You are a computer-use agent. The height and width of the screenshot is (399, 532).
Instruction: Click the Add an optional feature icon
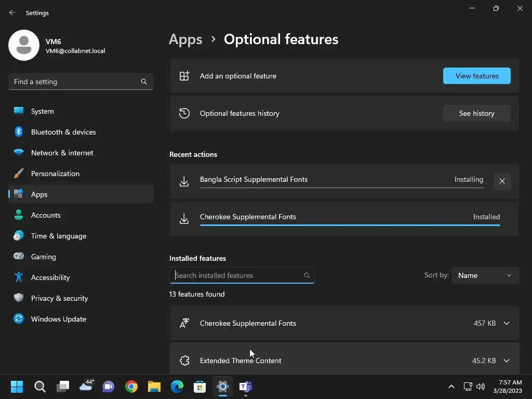pos(184,76)
